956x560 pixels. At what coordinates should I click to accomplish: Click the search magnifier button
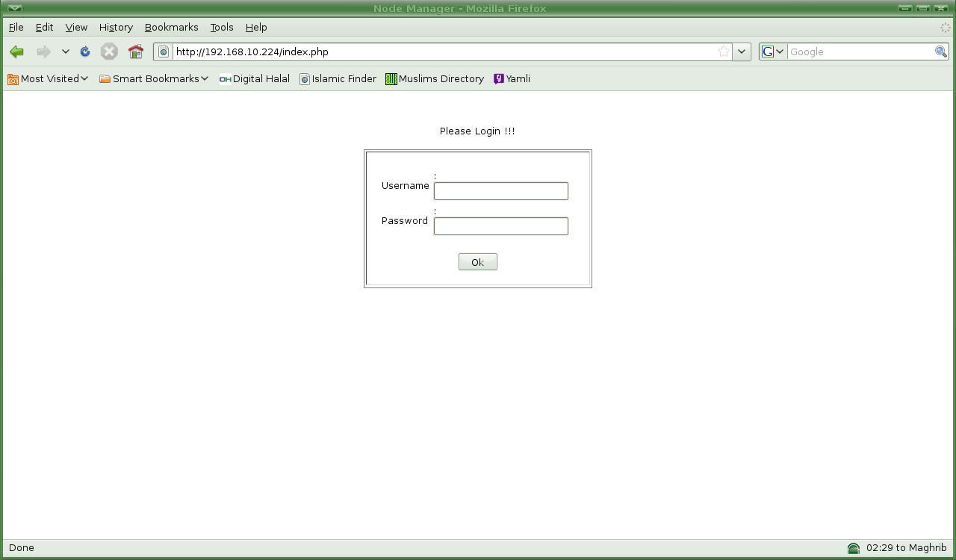click(941, 52)
